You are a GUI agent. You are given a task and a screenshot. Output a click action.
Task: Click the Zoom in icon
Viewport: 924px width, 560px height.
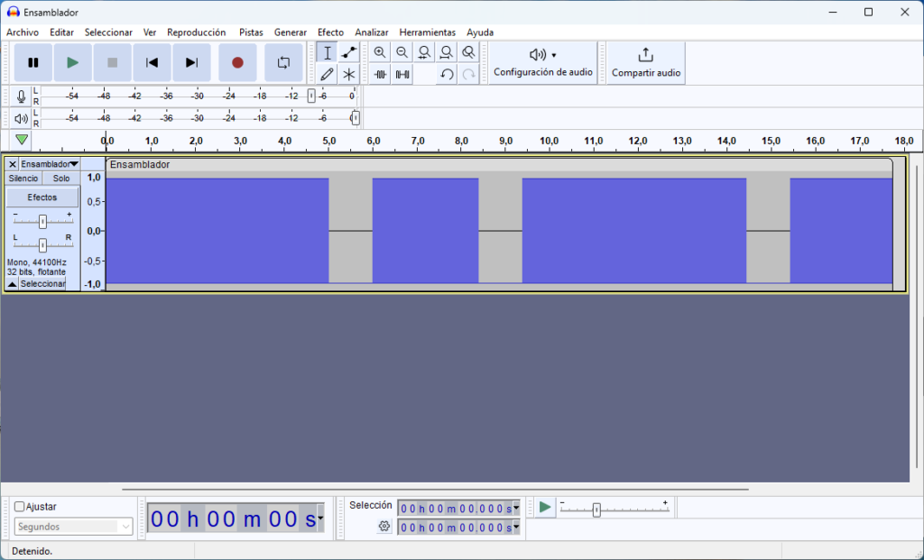point(379,51)
